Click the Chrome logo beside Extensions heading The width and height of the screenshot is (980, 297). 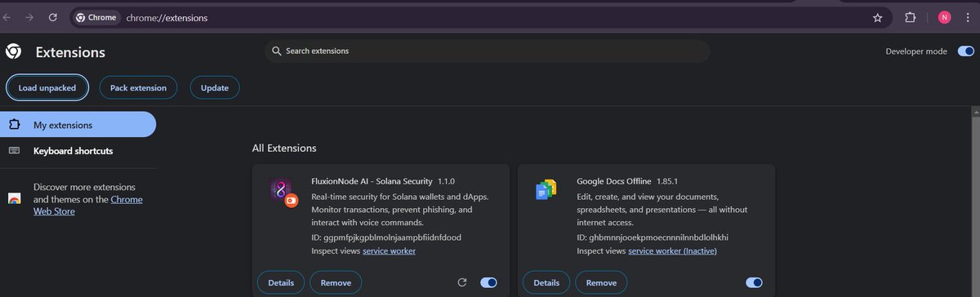(13, 51)
